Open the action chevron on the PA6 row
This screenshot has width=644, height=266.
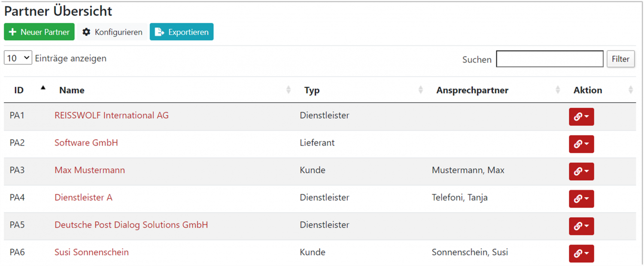[586, 254]
